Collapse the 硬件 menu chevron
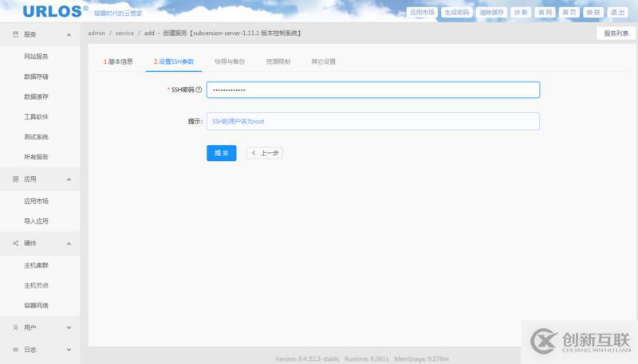The width and height of the screenshot is (638, 364). click(69, 243)
